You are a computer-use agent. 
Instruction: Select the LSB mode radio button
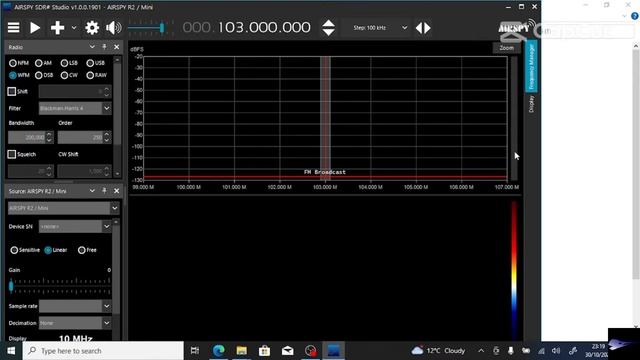click(64, 63)
